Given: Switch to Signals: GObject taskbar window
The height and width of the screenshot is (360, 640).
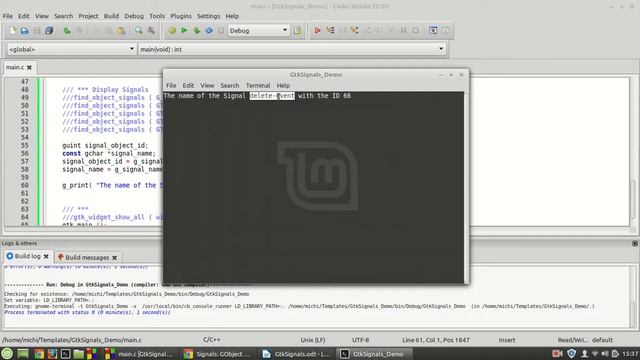Looking at the screenshot, I should coord(217,354).
